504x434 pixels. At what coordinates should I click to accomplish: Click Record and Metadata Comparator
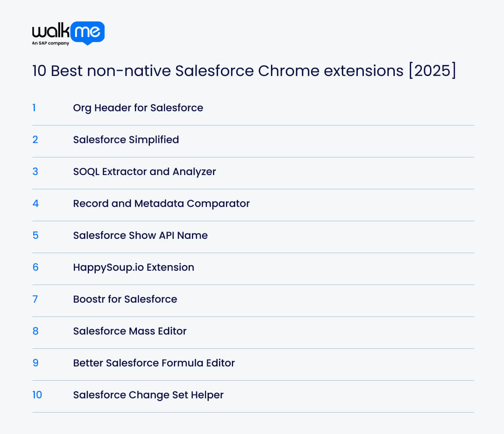(161, 204)
